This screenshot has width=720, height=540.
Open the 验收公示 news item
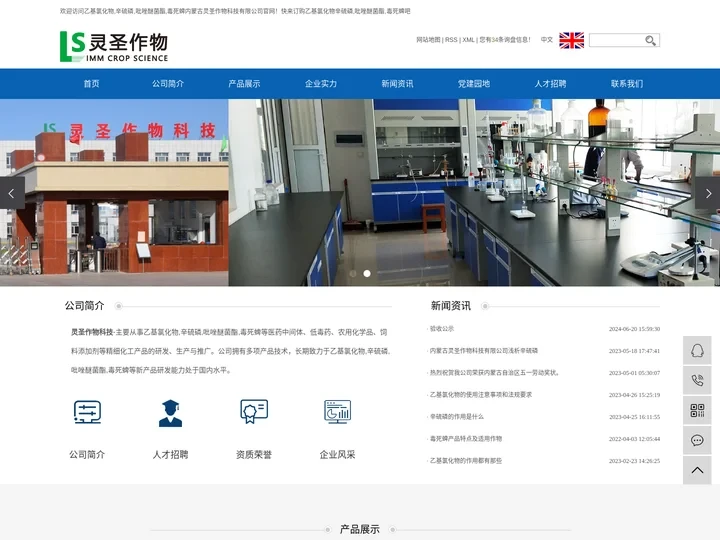[x=442, y=329]
